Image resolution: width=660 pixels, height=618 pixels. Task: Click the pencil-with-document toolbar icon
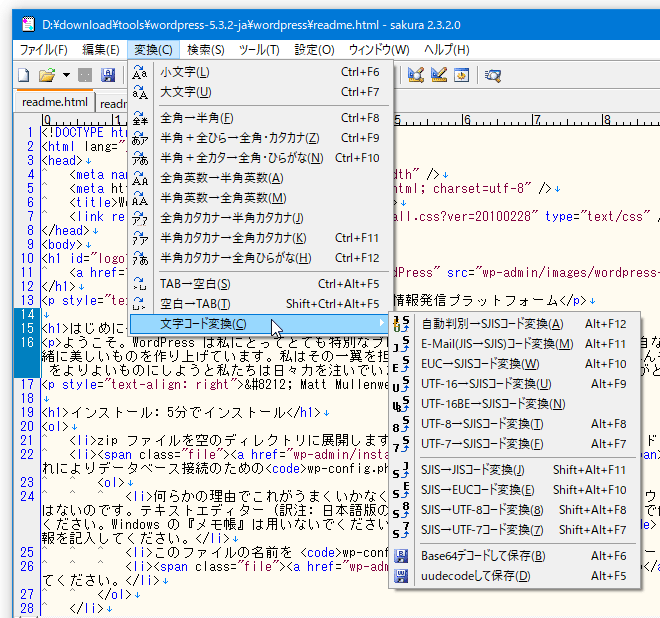pyautogui.click(x=415, y=75)
